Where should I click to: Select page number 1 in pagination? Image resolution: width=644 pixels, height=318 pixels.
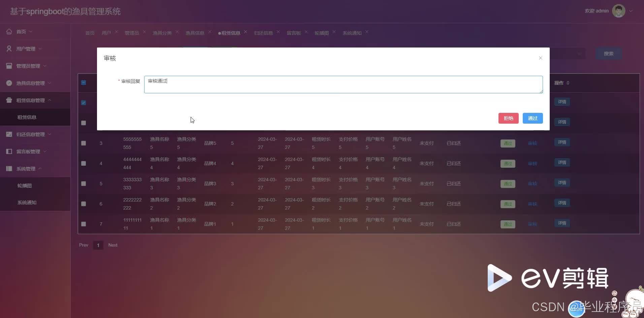pyautogui.click(x=98, y=245)
